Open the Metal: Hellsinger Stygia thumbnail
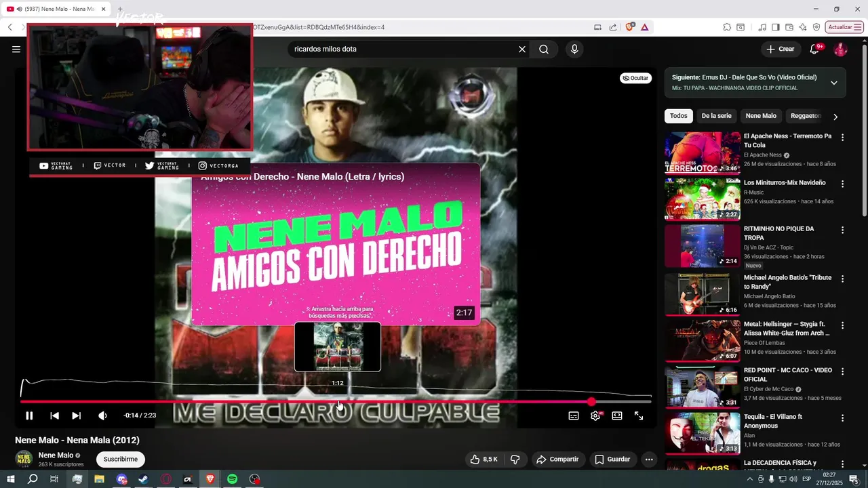This screenshot has width=868, height=488. point(703,340)
